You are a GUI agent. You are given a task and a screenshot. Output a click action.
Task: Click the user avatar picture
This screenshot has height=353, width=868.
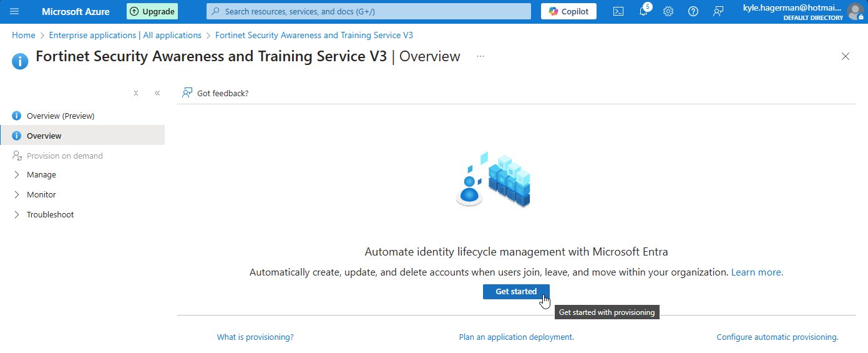click(x=855, y=11)
